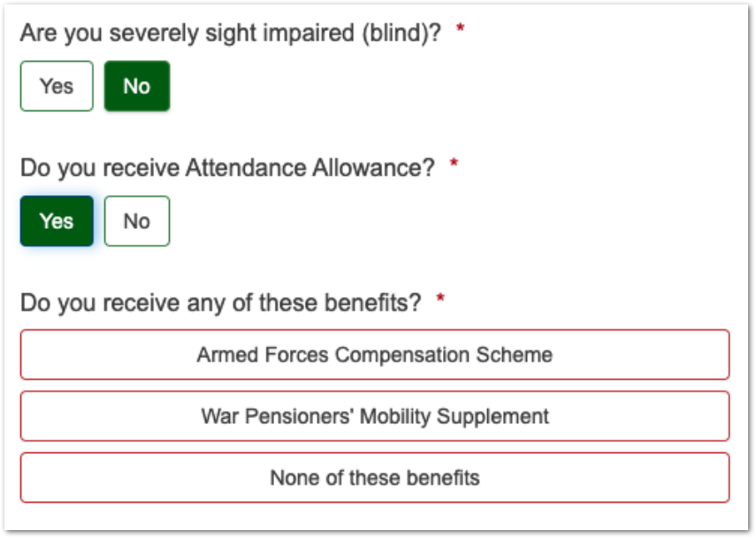Click the 'receive any of these benefits' label
This screenshot has width=756, height=538.
[x=220, y=303]
